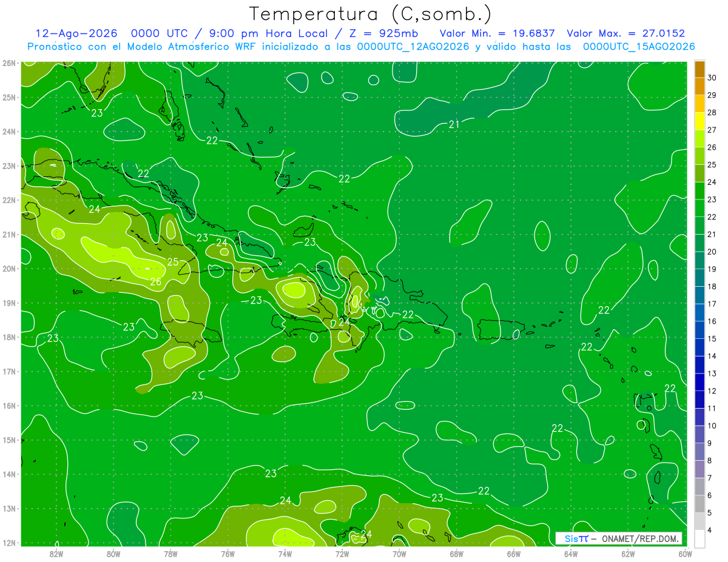Click the "20" label on the color scale
This screenshot has height=562, width=728.
(712, 252)
